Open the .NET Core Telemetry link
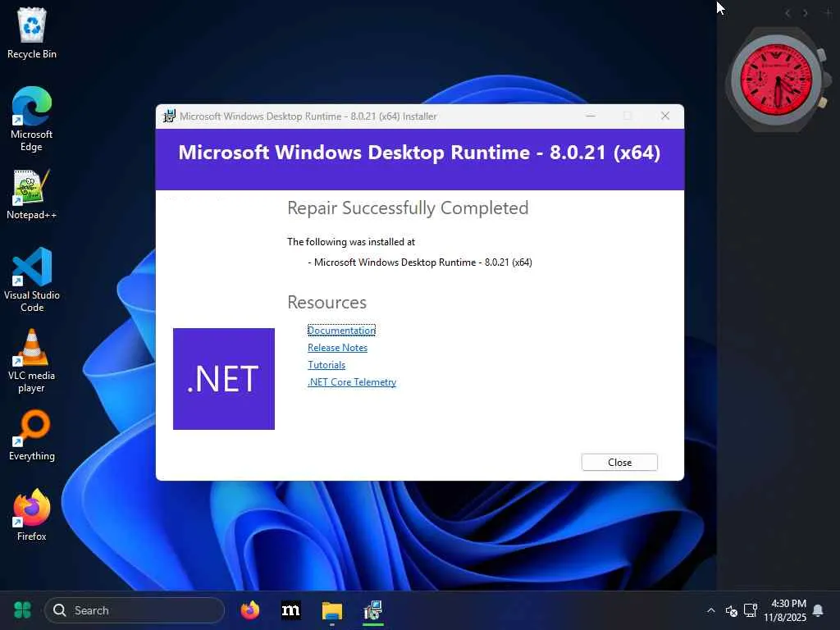Screen dimensions: 840x630 [352, 382]
